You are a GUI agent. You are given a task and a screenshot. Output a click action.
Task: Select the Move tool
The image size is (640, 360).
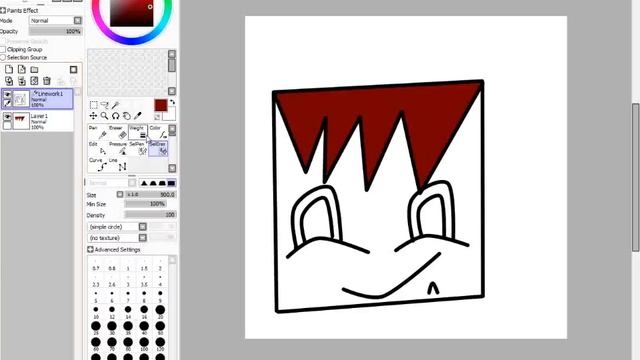point(93,116)
